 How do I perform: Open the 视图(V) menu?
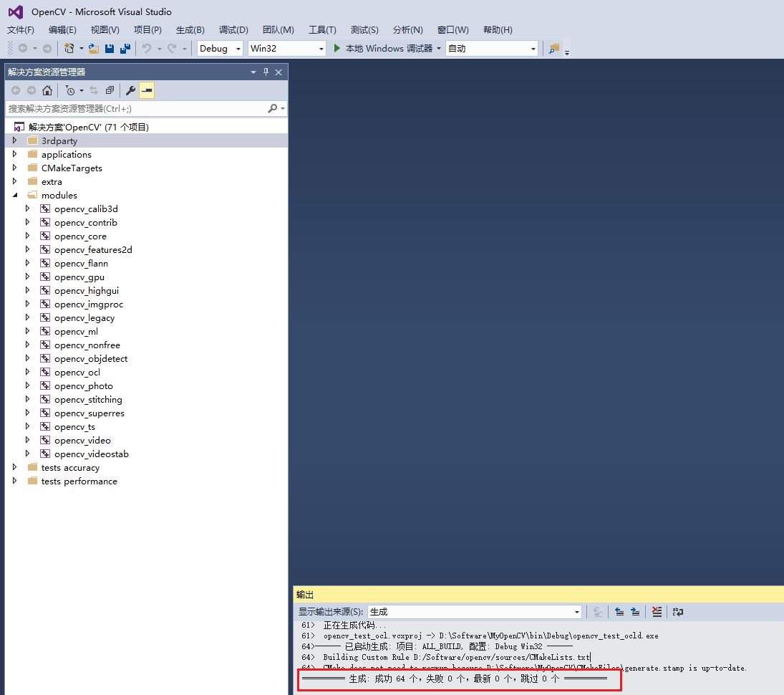point(105,30)
